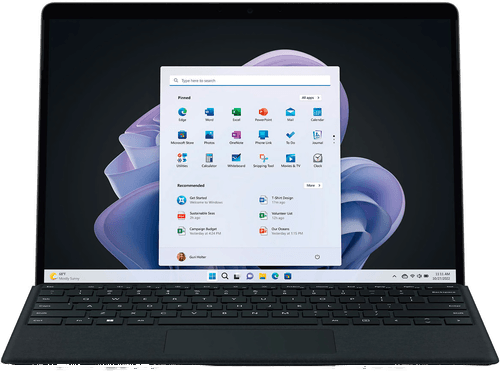Open Excel from the pinned apps

click(236, 114)
